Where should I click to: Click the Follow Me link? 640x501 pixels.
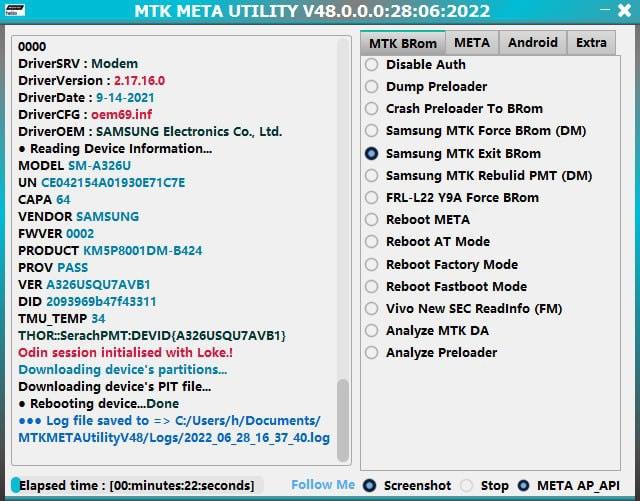[x=323, y=485]
